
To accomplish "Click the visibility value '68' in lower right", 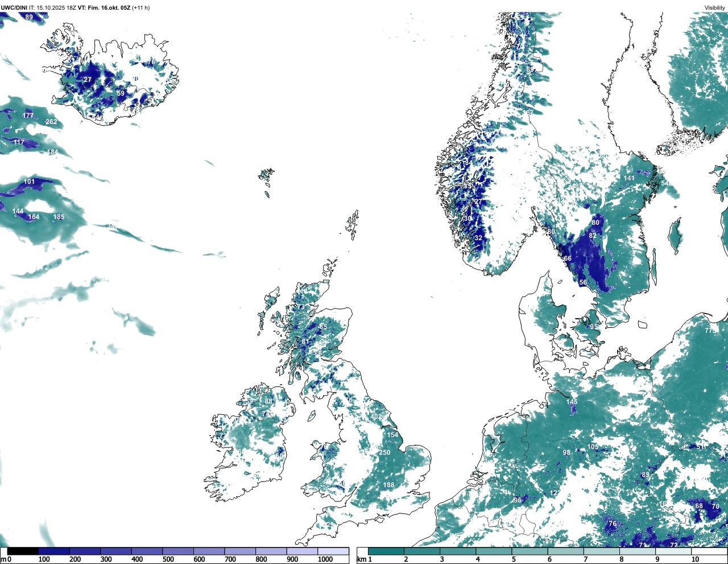I will [x=699, y=506].
